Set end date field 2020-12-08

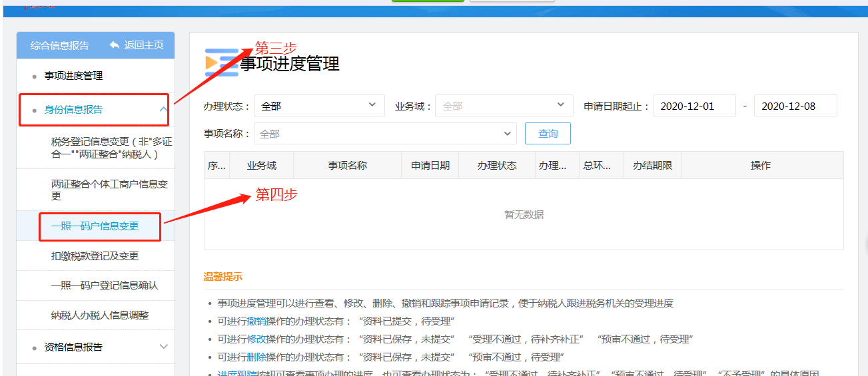tap(795, 106)
